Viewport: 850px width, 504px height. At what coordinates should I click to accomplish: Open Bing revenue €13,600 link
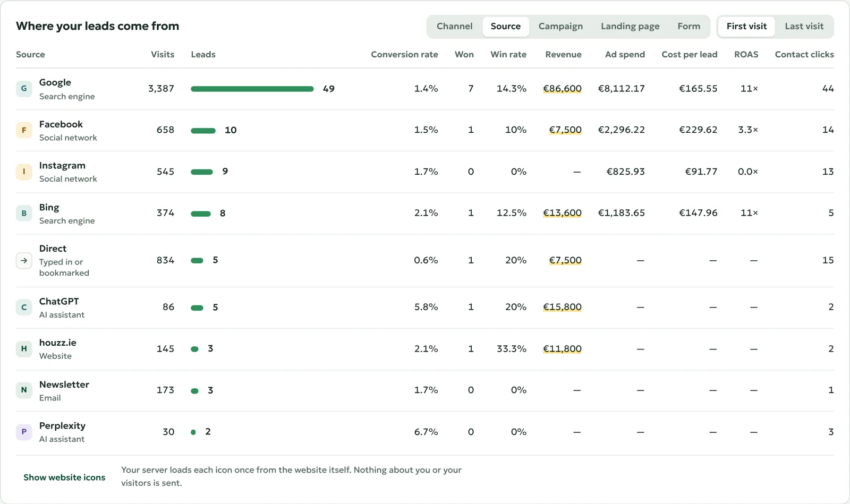pos(562,213)
